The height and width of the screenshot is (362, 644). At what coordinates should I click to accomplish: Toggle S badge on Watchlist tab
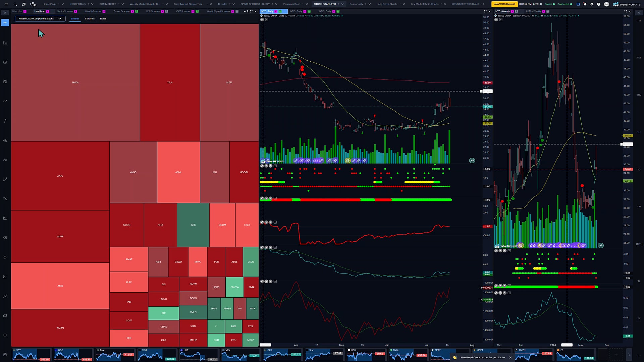25,11
